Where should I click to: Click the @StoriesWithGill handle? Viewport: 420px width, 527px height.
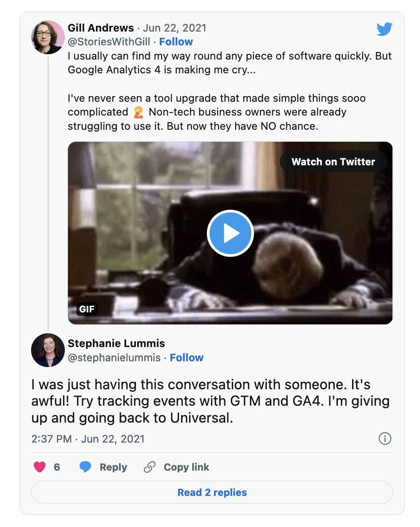point(110,42)
